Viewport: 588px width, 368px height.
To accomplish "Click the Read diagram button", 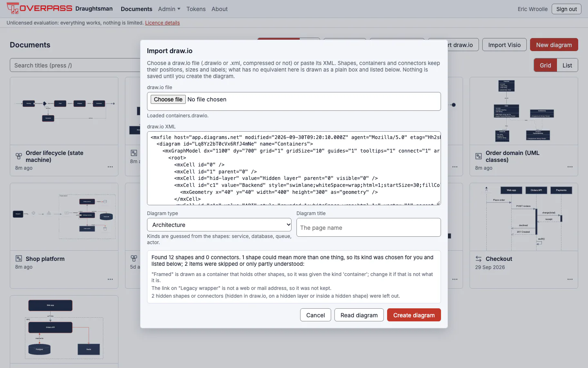I will click(x=359, y=315).
